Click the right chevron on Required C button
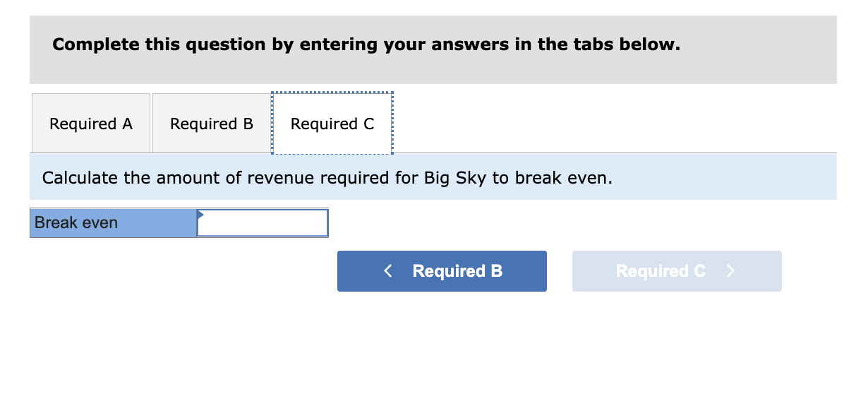Image resolution: width=868 pixels, height=411 pixels. point(730,270)
